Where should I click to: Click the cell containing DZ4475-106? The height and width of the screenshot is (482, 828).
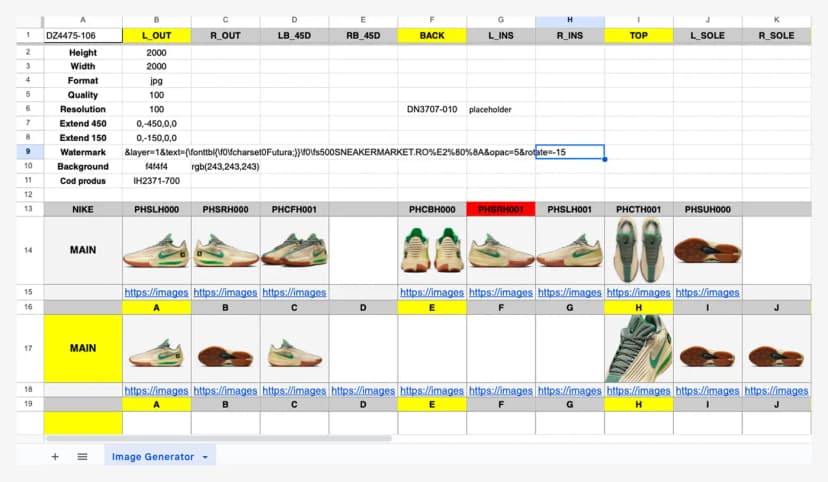click(x=83, y=35)
